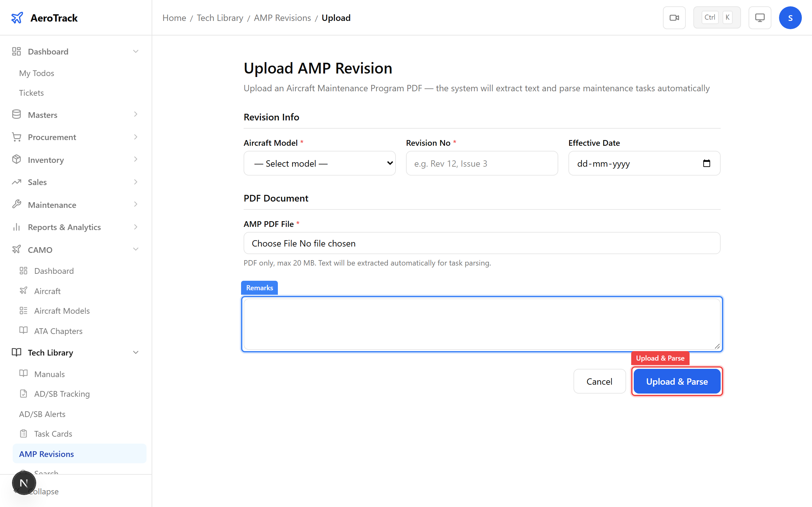Viewport: 812px width, 507px height.
Task: Select the Procurement cart icon in the sidebar
Action: (16, 137)
